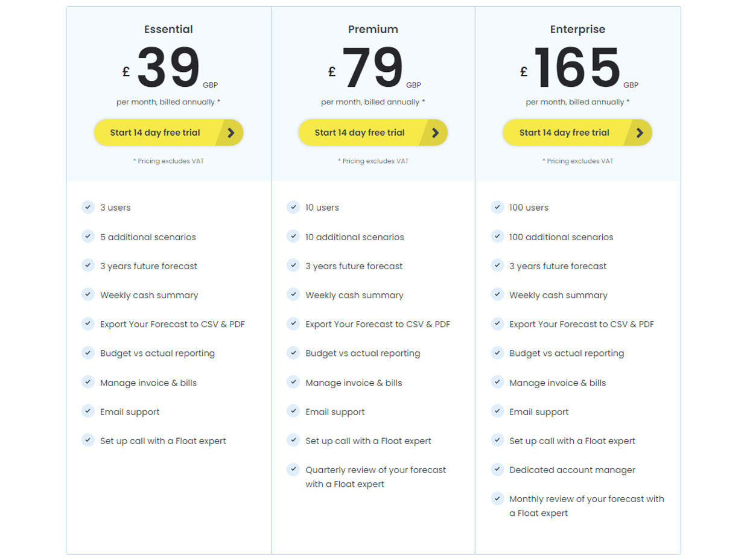Start the Premium plan 14 day free trial
The width and height of the screenshot is (747, 560).
[373, 133]
